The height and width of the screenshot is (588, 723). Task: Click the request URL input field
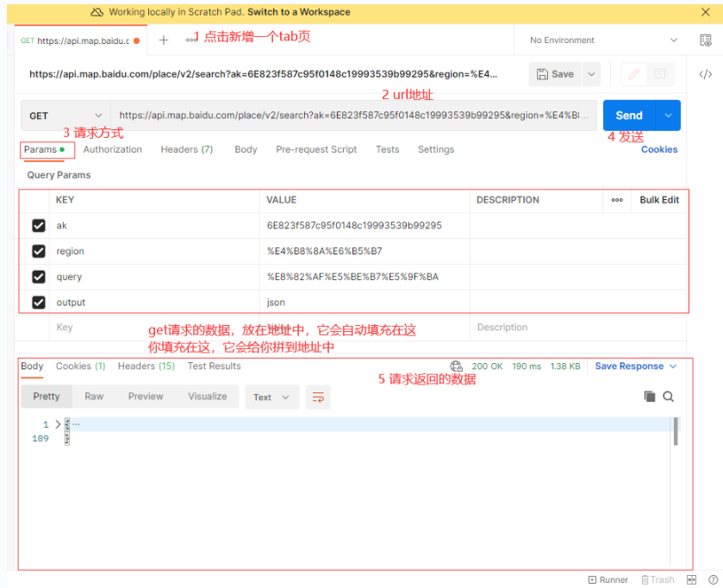click(x=353, y=116)
